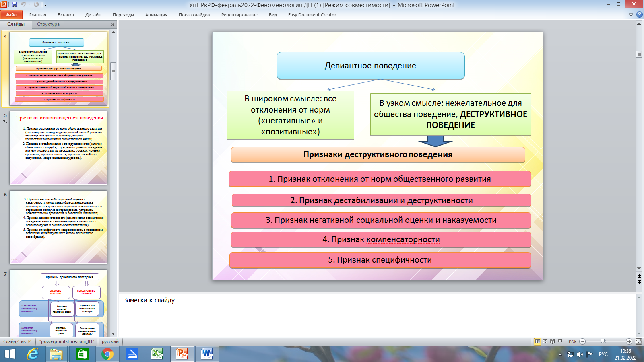Click the Undo arrow in the title bar
The image size is (644, 362).
(23, 5)
